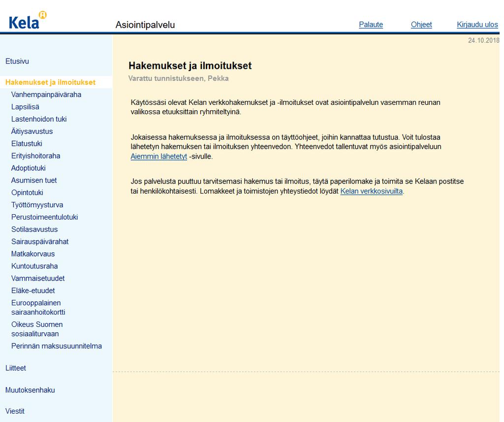This screenshot has width=504, height=422.
Task: Click the Kela logo
Action: [x=28, y=20]
